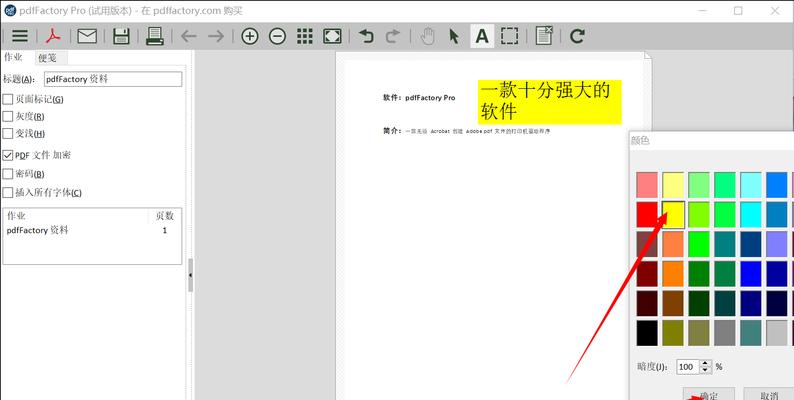Viewport: 794px width, 400px height.
Task: Collapse the left panel splitter handle
Action: click(190, 275)
